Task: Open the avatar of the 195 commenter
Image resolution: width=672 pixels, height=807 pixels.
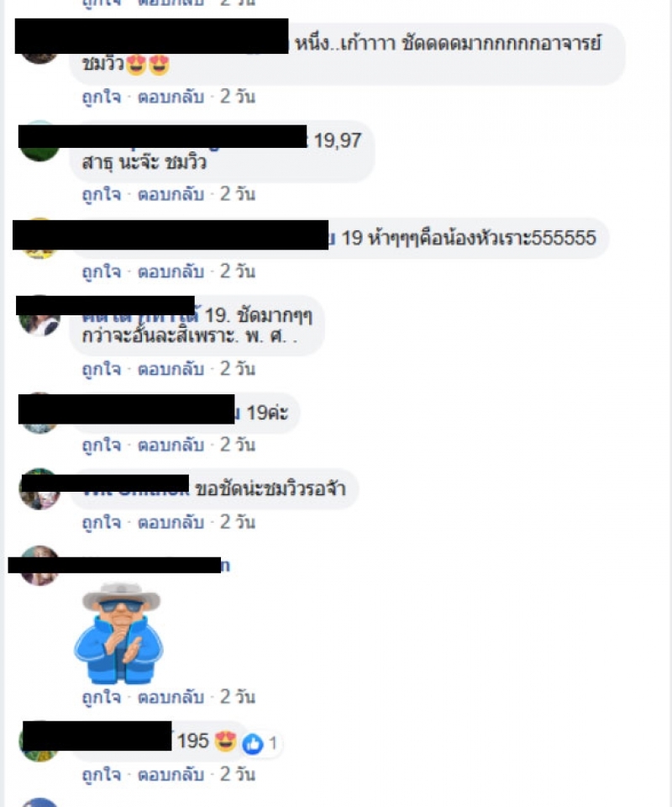Action: pos(39,741)
